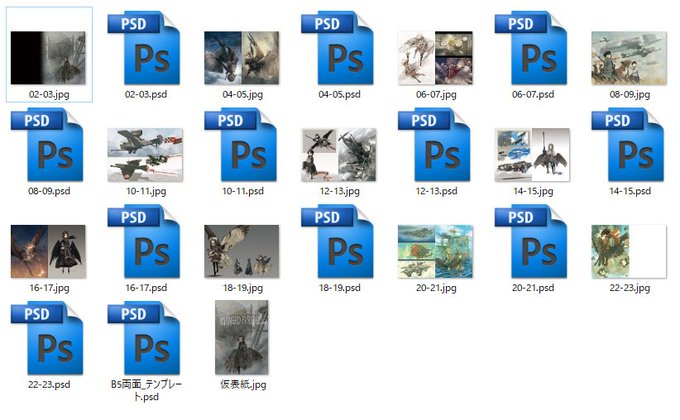Select the 02-03.psd Photoshop file icon
The width and height of the screenshot is (680, 420).
(144, 48)
